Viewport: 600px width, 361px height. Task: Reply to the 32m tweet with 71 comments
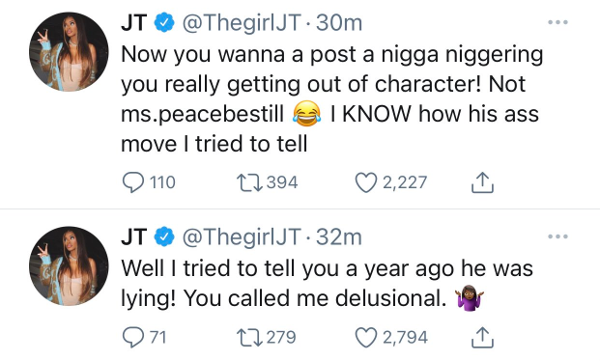tap(133, 337)
